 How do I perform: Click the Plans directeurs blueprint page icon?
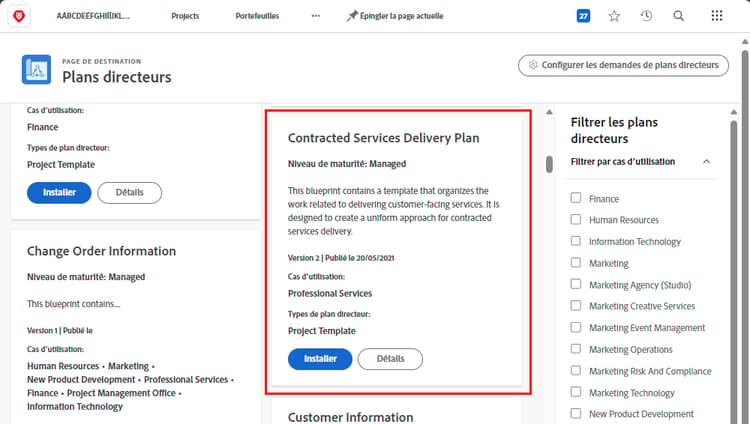[x=36, y=69]
